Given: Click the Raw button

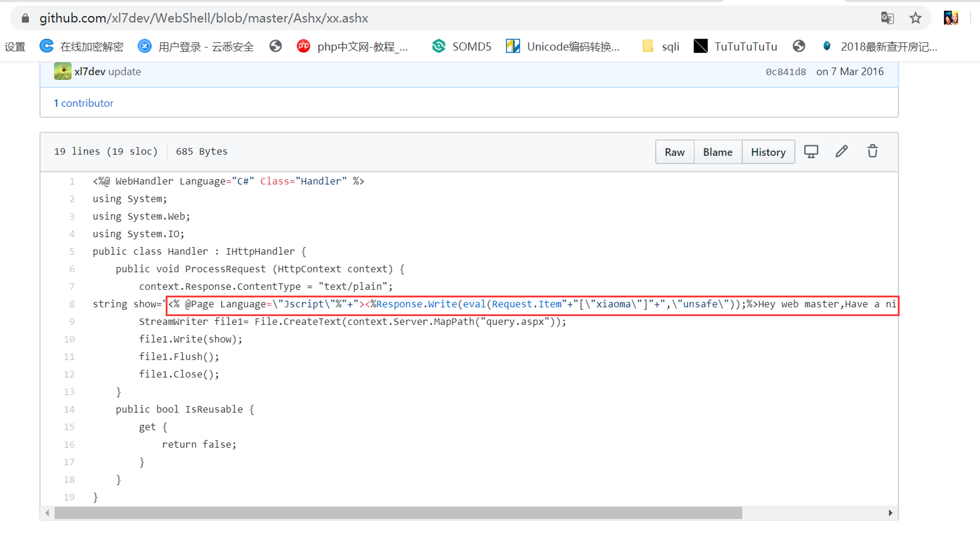Looking at the screenshot, I should 674,152.
